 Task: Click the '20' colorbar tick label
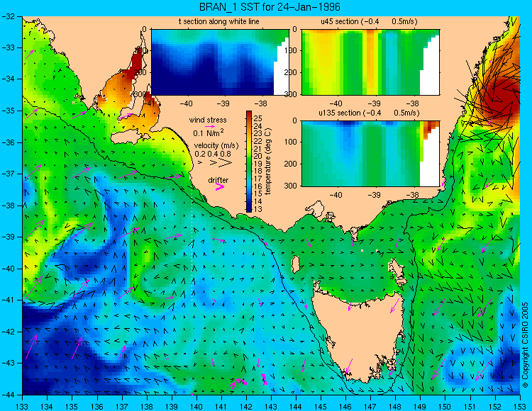[258, 156]
